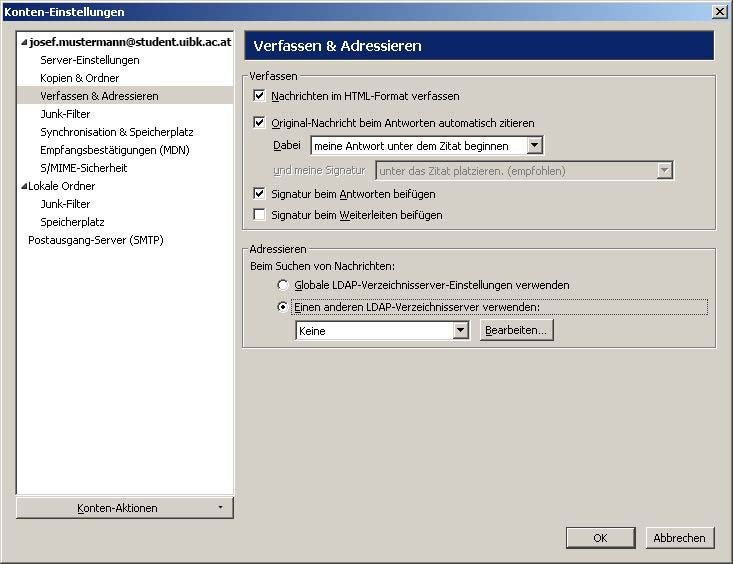Image resolution: width=733 pixels, height=564 pixels.
Task: Go to Synchronisation & Speicherplatz
Action: pos(117,132)
